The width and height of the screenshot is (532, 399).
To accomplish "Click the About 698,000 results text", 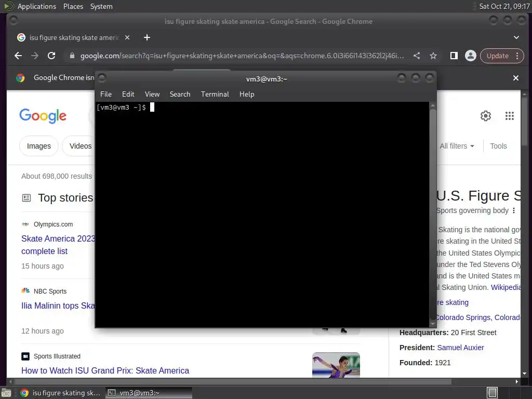I will click(x=57, y=176).
